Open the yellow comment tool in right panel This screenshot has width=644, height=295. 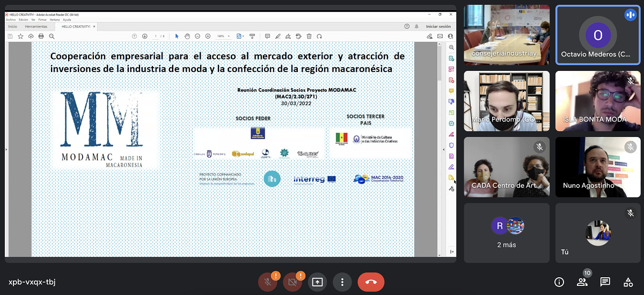451,91
